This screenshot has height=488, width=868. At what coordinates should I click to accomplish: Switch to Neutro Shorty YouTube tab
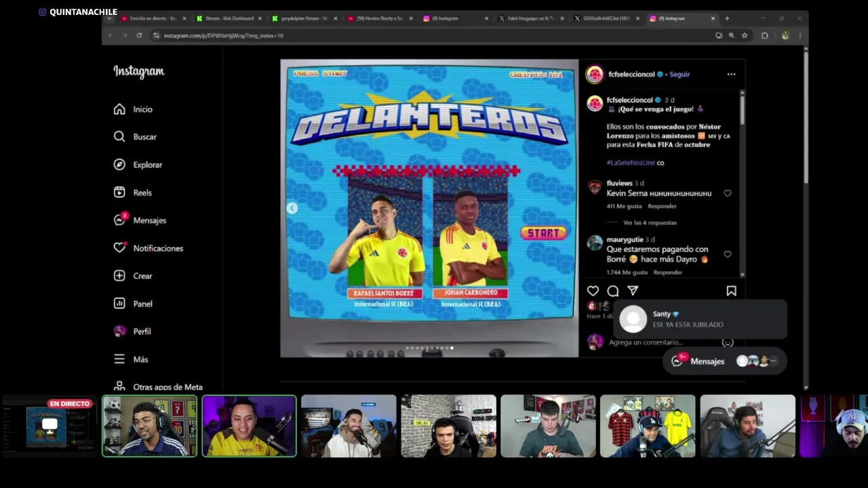(380, 18)
